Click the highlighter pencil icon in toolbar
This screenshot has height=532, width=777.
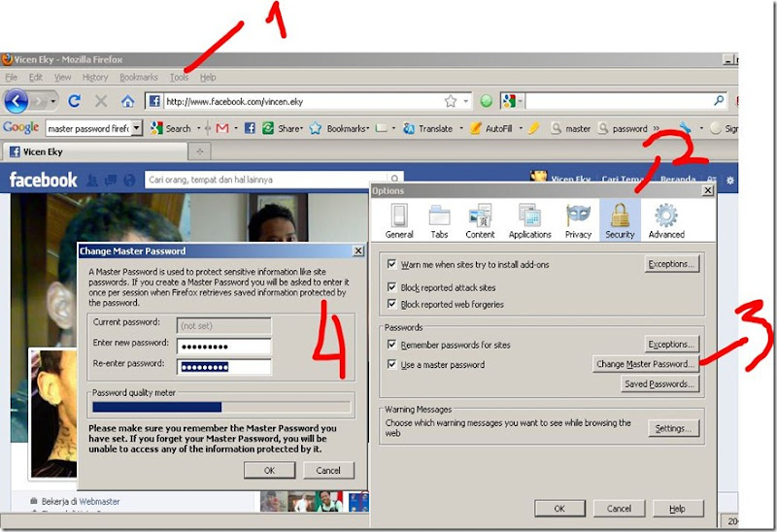[533, 128]
